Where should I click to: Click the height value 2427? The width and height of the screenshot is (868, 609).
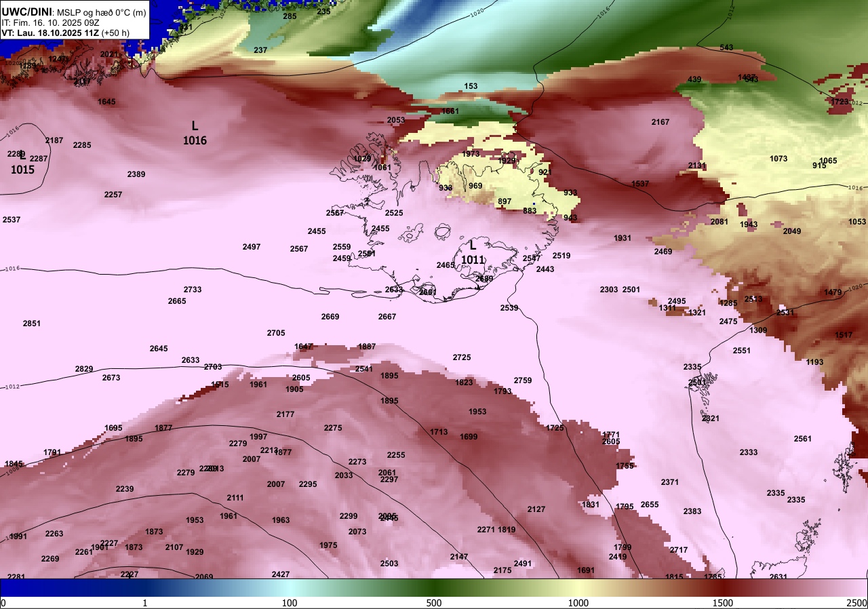pos(281,574)
